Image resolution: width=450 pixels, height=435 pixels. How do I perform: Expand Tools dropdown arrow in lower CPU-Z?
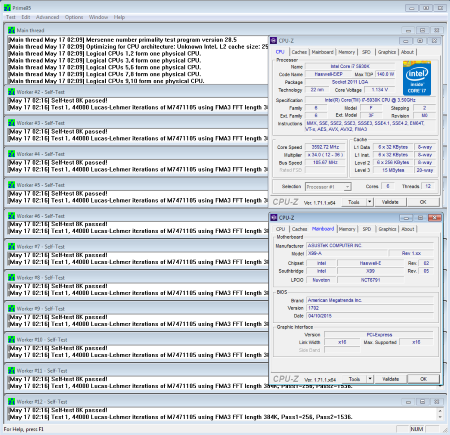370,379
